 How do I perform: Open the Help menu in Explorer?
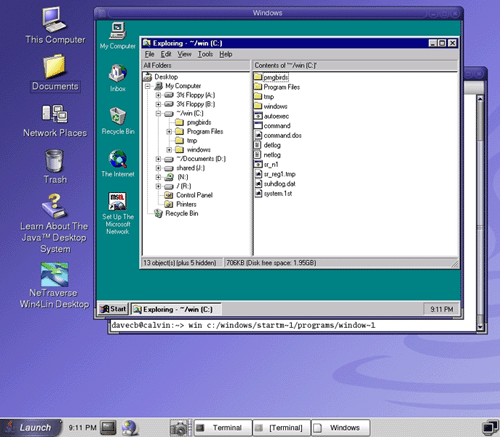pos(226,54)
